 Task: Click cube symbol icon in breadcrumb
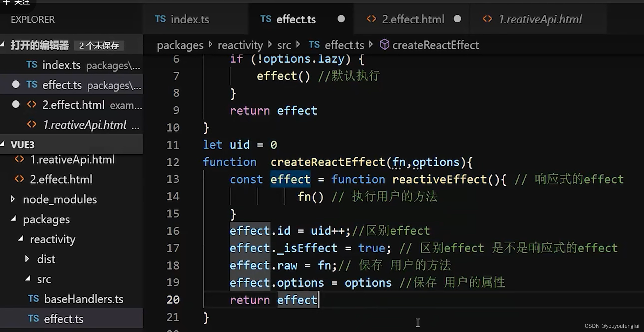pyautogui.click(x=384, y=45)
